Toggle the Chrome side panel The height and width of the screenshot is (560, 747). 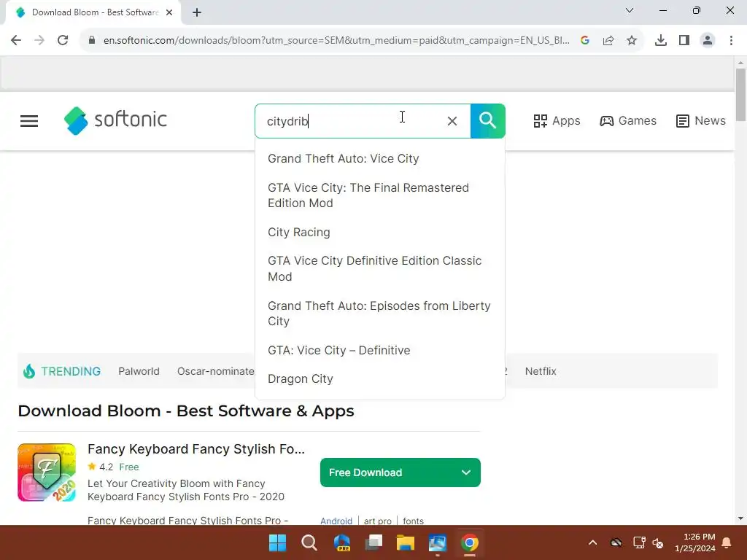[684, 41]
